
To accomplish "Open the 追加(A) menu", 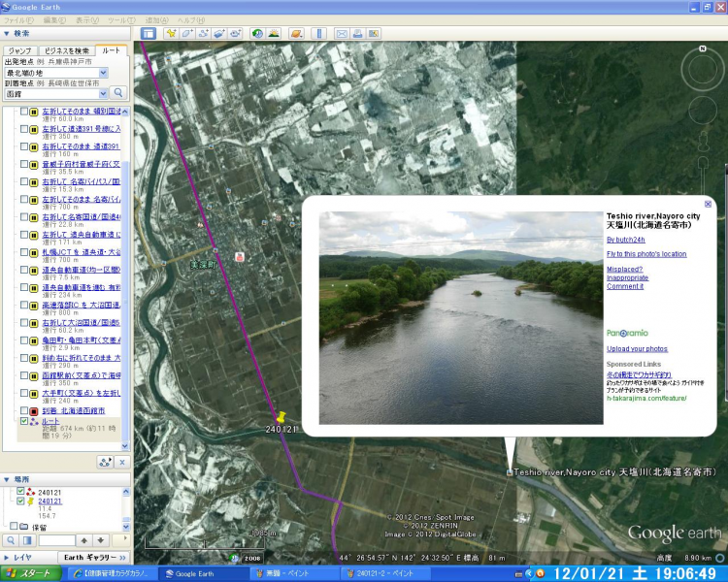I will pyautogui.click(x=157, y=20).
